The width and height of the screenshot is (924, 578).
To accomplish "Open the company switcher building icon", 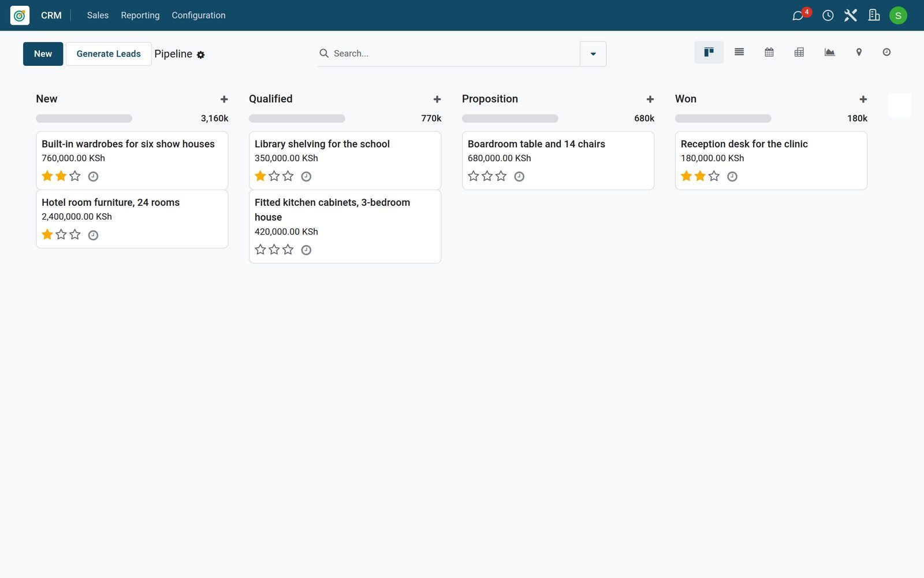I will [874, 16].
